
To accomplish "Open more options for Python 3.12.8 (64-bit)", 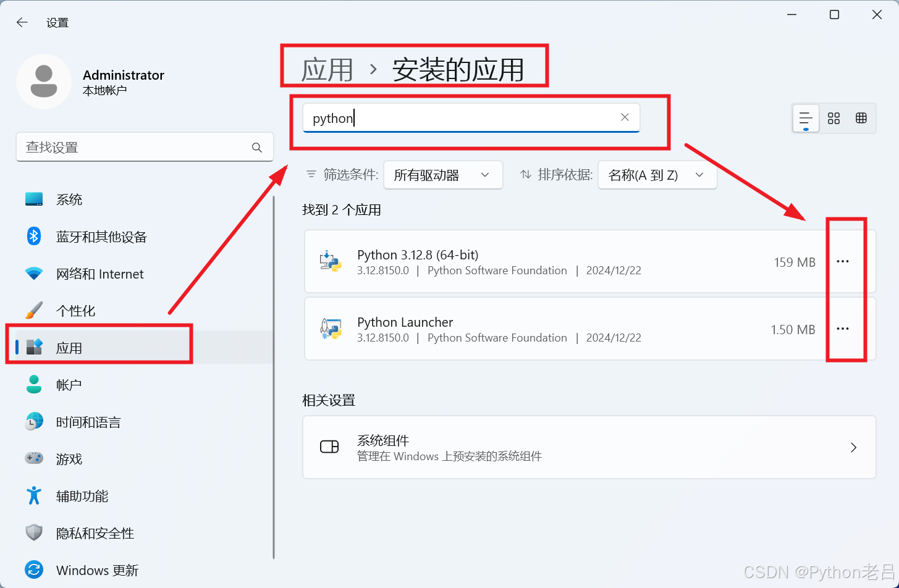I will (843, 261).
